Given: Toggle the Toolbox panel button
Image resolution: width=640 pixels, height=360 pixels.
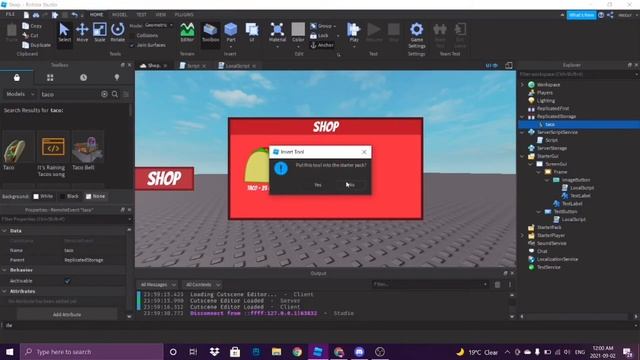Looking at the screenshot, I should [210, 33].
